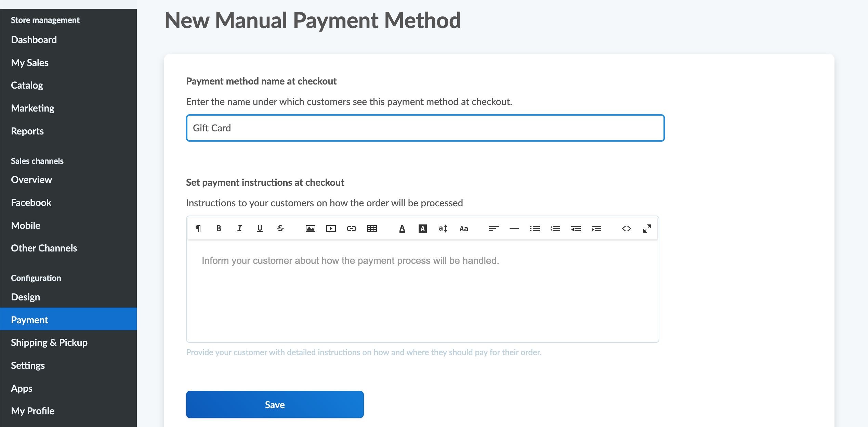
Task: Open the paragraph format dropdown
Action: point(198,229)
